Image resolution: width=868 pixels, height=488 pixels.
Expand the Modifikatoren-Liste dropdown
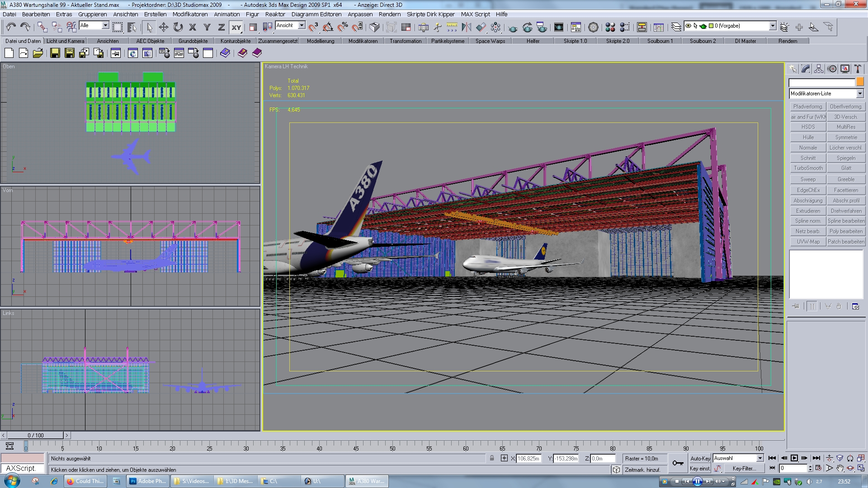coord(859,94)
